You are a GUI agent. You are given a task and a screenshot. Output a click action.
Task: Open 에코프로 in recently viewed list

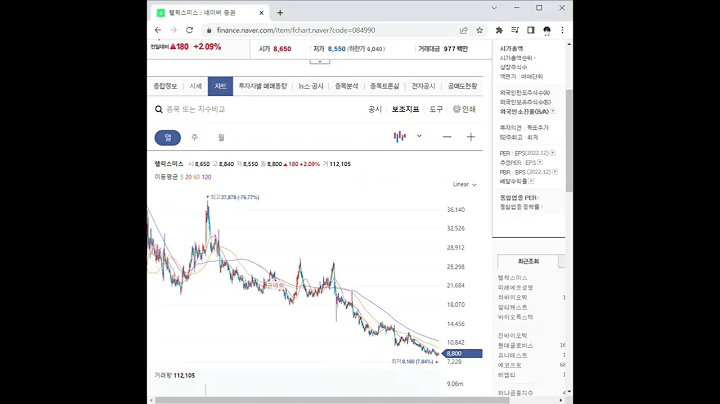tap(510, 365)
